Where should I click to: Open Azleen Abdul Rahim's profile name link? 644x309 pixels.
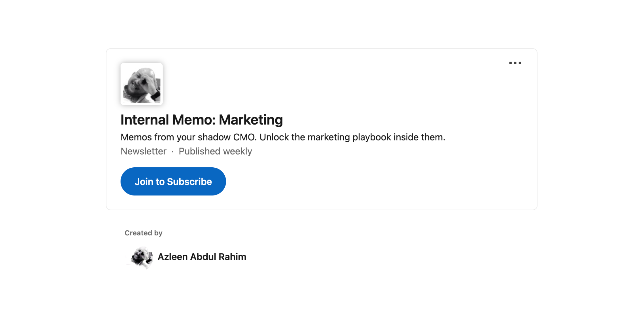(x=202, y=257)
